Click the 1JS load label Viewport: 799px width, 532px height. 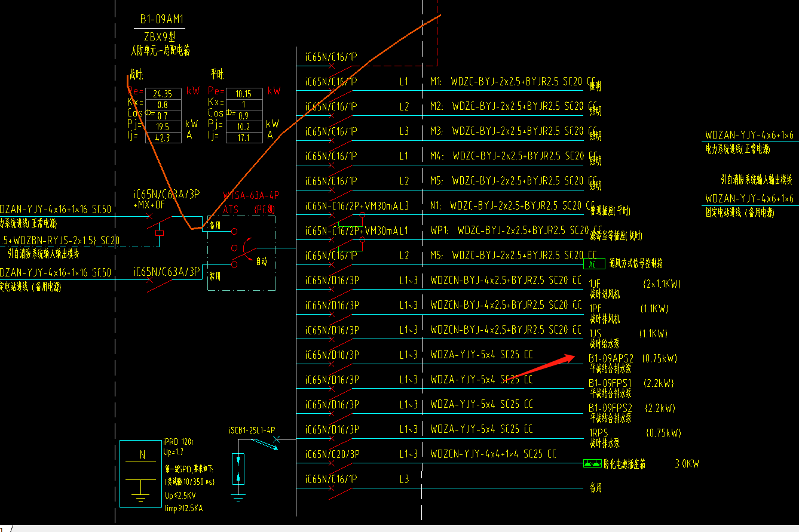point(595,334)
